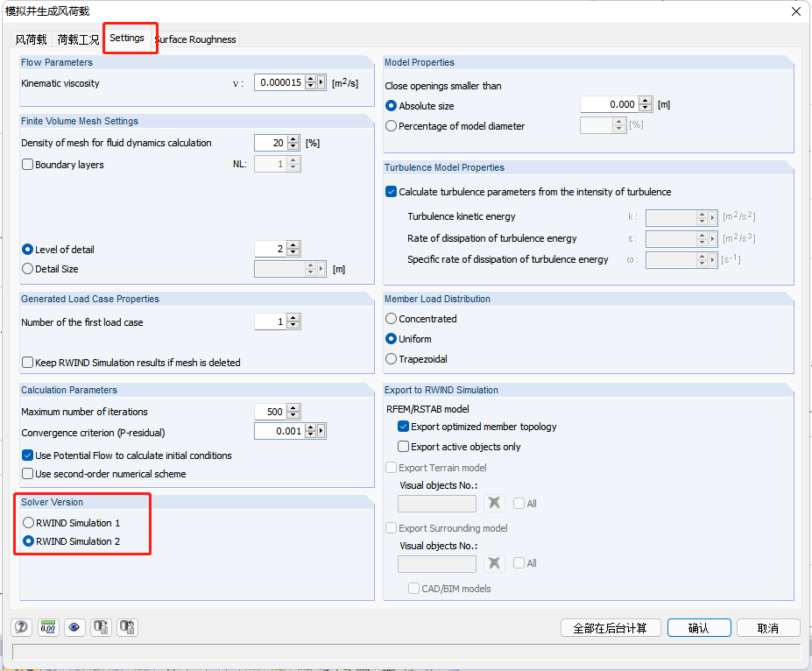Click save settings as default icon
This screenshot has height=671, width=812.
[127, 627]
